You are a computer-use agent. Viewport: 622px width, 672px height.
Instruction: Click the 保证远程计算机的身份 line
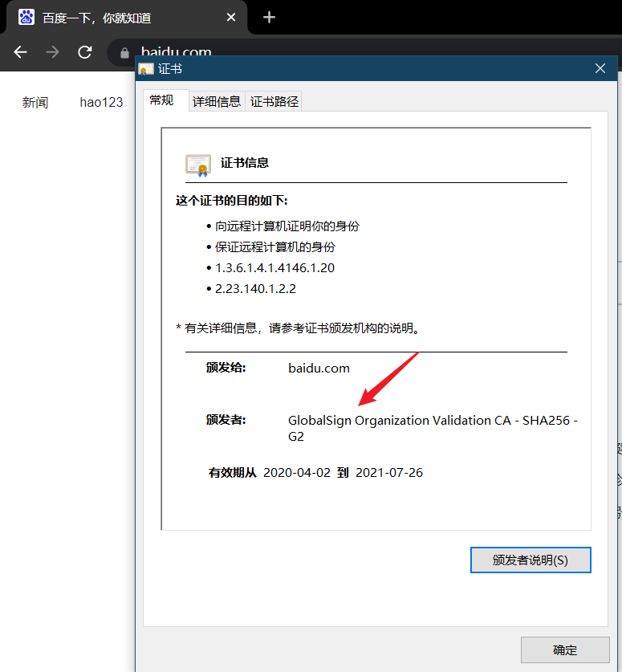click(x=275, y=246)
